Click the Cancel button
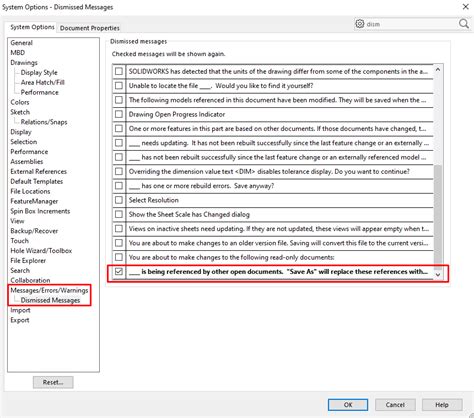 point(395,405)
